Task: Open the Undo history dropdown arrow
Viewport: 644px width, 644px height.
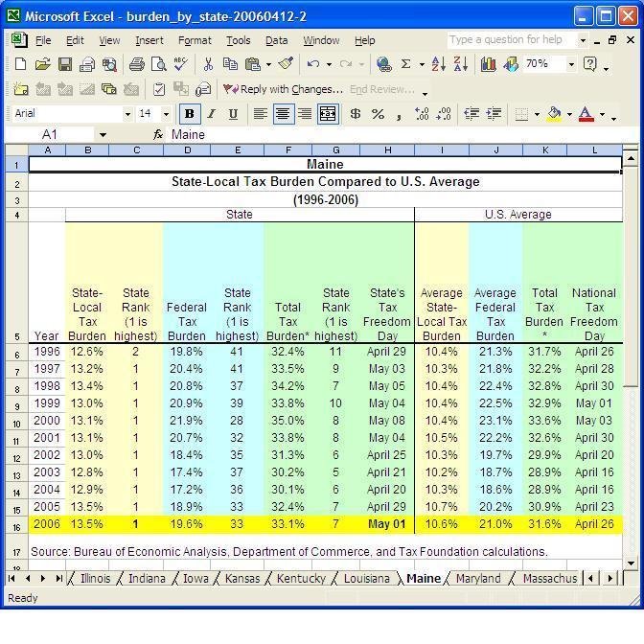Action: [x=329, y=64]
